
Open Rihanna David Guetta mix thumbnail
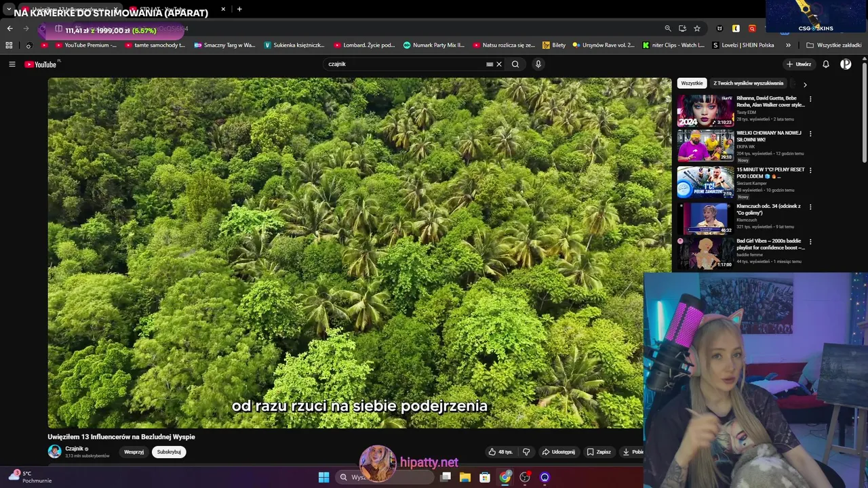(x=705, y=110)
